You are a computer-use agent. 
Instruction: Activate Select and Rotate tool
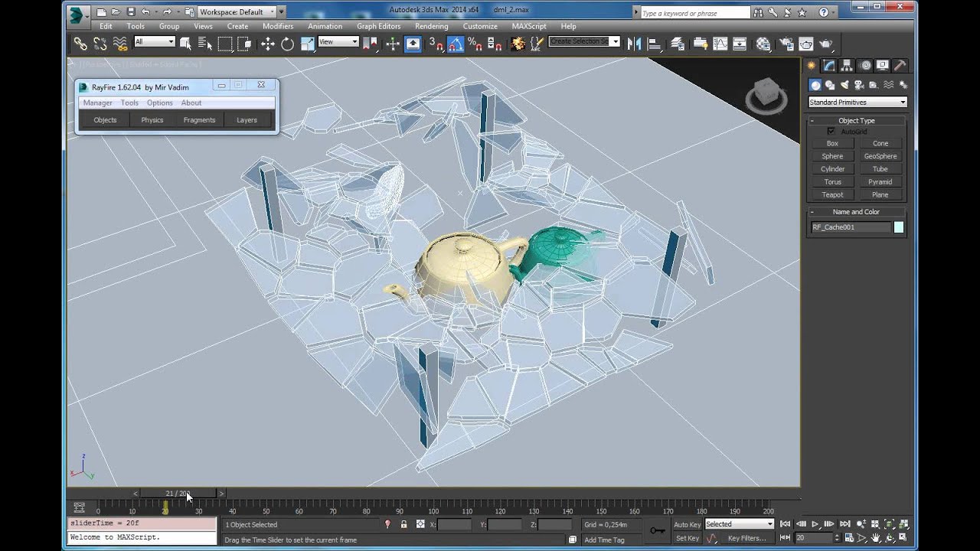point(287,44)
